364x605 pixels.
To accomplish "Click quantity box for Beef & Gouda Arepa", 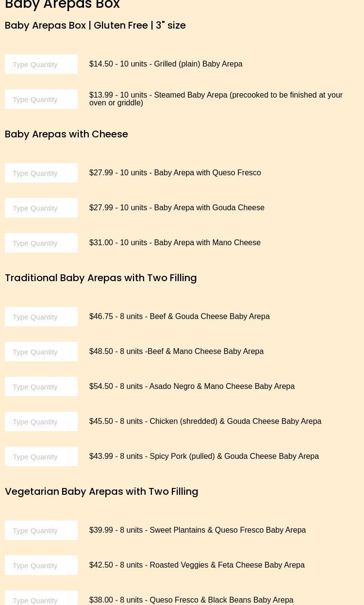I will click(x=41, y=317).
